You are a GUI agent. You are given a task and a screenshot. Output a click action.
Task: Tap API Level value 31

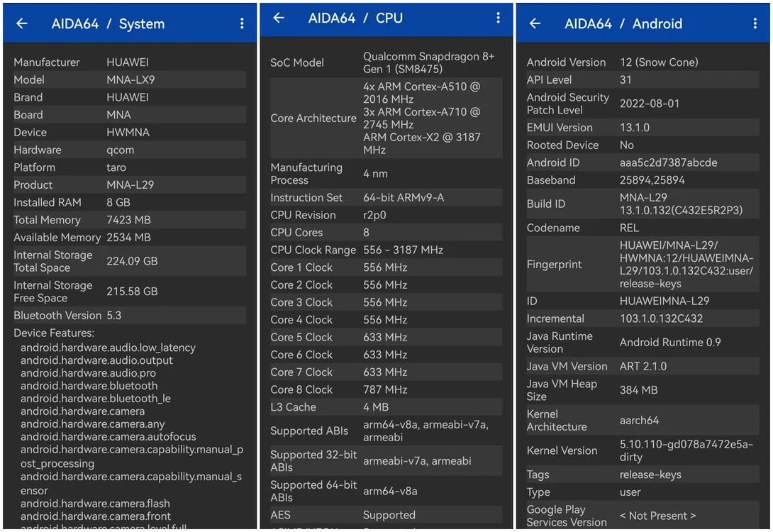pyautogui.click(x=625, y=79)
